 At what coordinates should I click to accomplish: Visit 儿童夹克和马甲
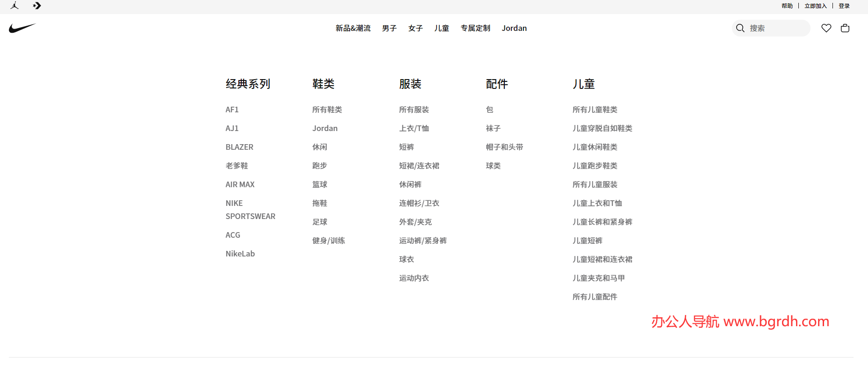[599, 278]
